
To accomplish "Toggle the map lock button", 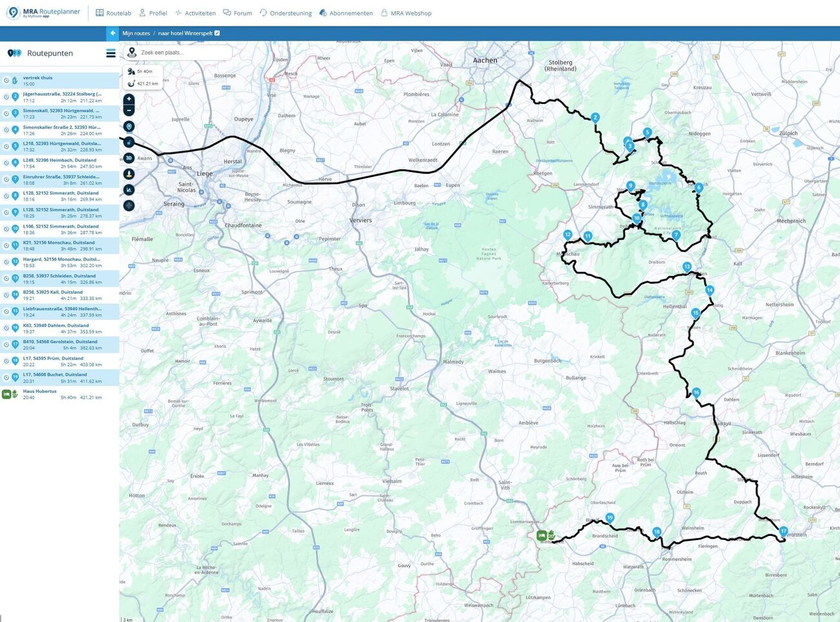I will [129, 142].
